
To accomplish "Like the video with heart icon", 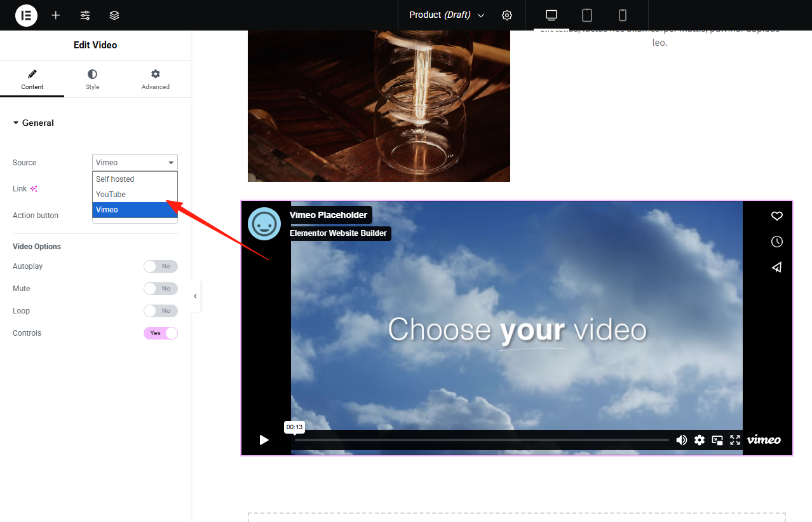I will point(776,216).
